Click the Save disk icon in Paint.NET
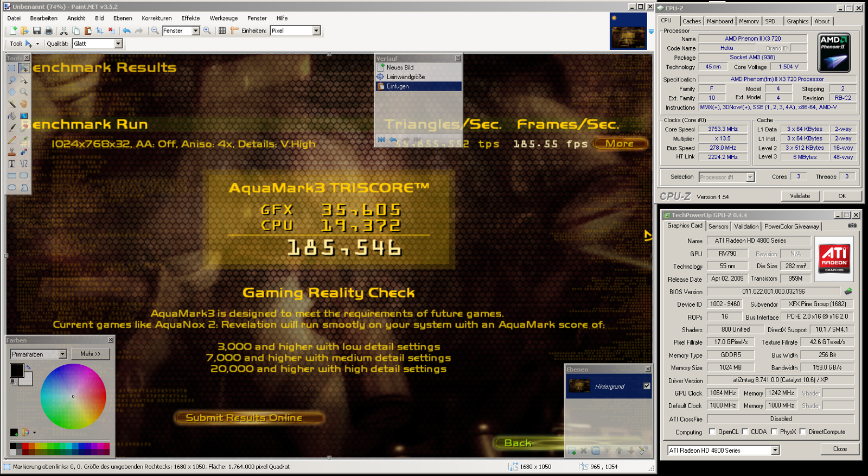Screen dimensions: 868x476 pyautogui.click(x=37, y=31)
